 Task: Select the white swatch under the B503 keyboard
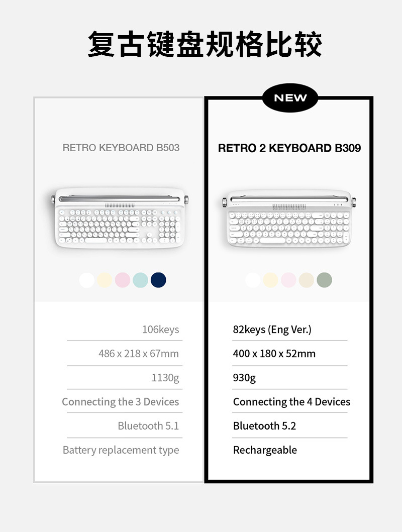87,280
